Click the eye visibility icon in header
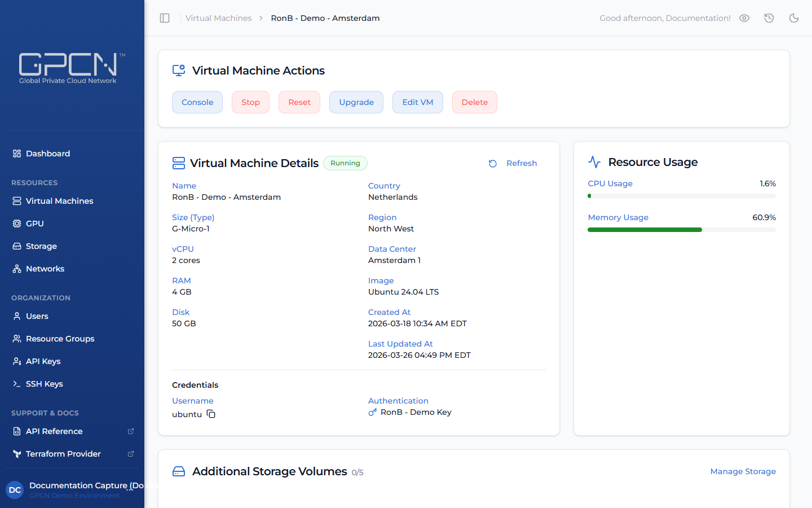The height and width of the screenshot is (508, 812). tap(744, 18)
